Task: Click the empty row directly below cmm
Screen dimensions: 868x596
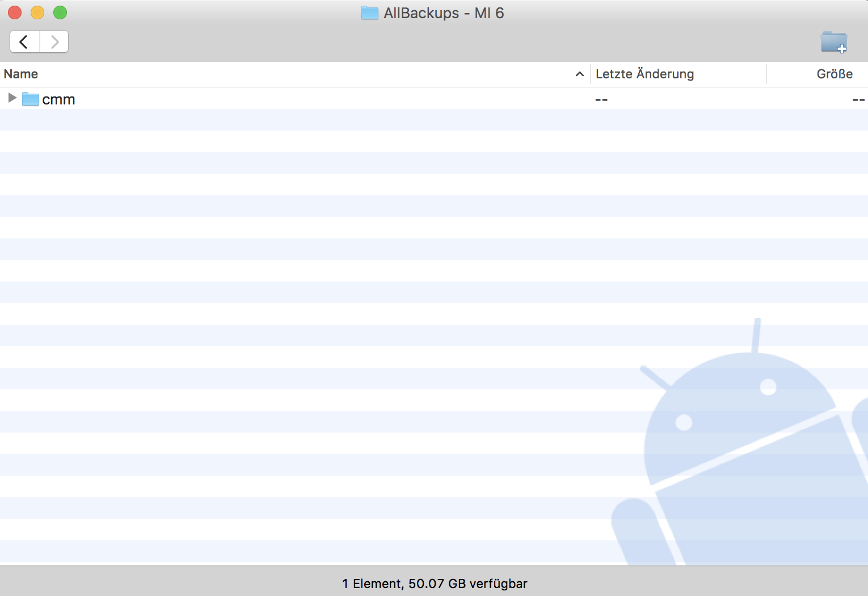Action: tap(284, 120)
